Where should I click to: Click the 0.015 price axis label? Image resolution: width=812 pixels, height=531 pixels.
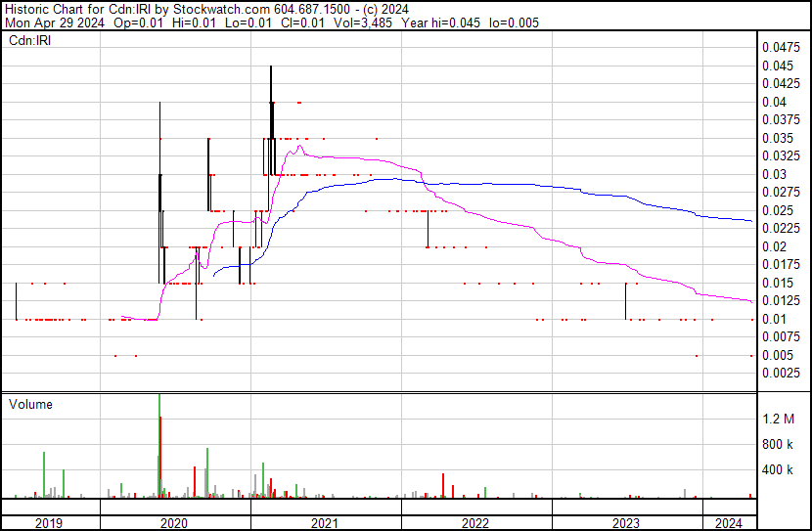pos(778,283)
